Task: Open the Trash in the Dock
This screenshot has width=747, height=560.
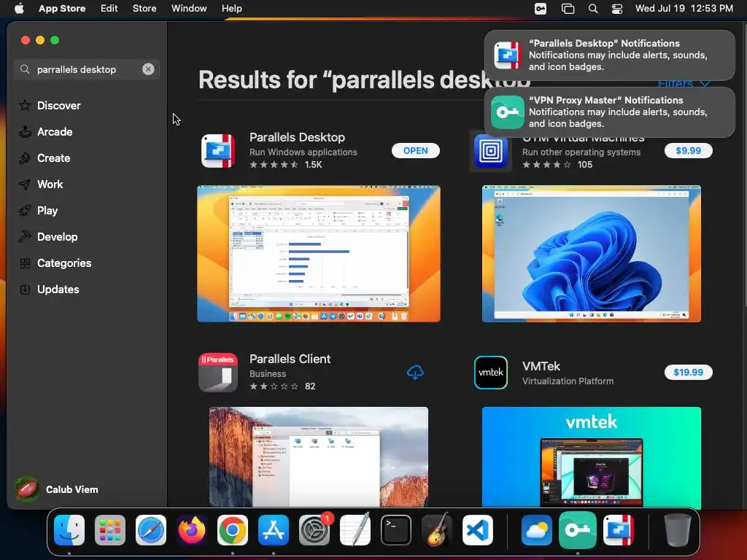Action: pos(678,530)
